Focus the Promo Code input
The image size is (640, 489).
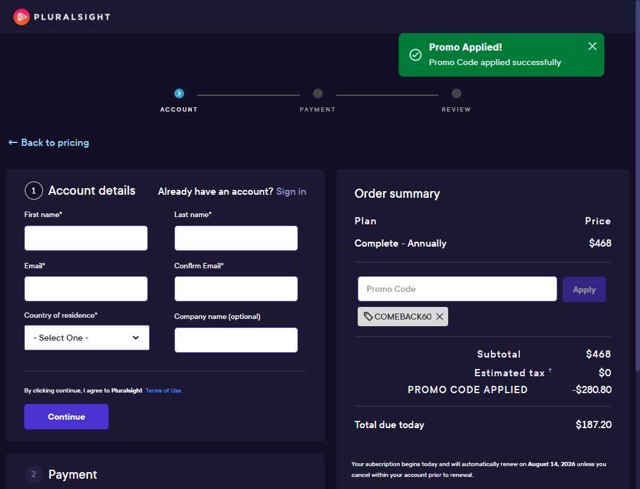[457, 289]
